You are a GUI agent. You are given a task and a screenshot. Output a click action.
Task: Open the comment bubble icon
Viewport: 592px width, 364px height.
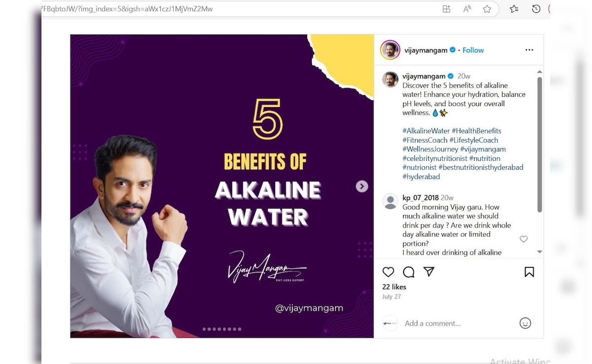coord(408,272)
